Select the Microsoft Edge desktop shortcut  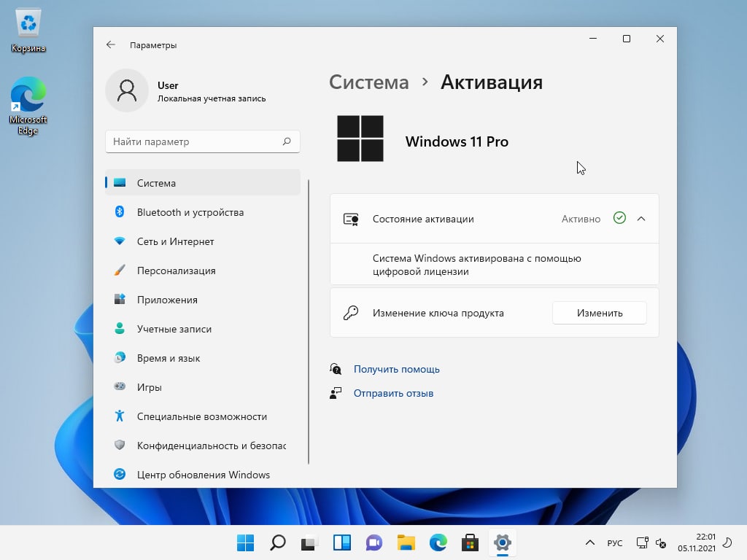click(x=28, y=106)
